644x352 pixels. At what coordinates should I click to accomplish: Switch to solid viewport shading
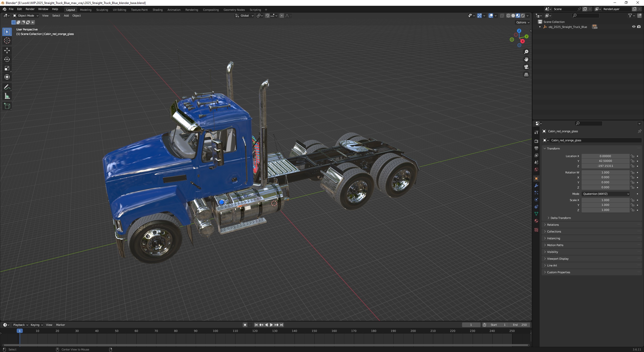(513, 16)
